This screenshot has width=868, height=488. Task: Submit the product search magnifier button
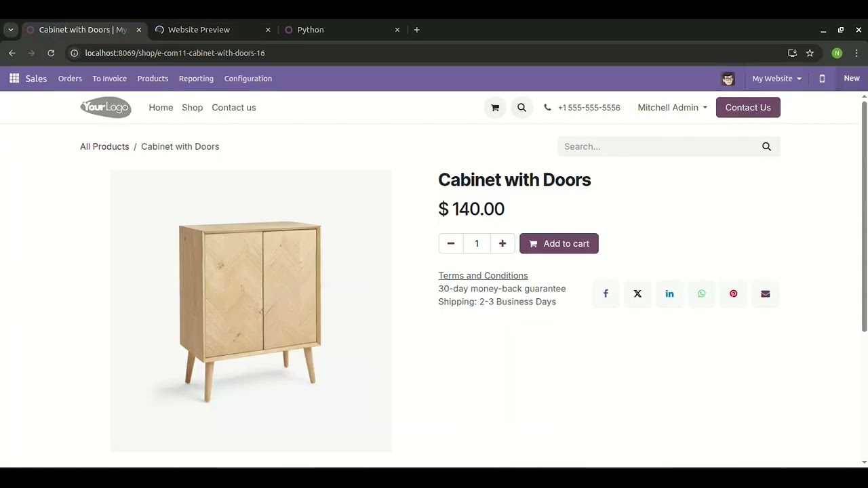pyautogui.click(x=766, y=146)
